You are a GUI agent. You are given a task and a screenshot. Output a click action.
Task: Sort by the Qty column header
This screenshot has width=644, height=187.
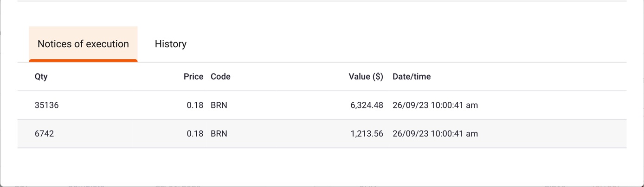point(41,77)
